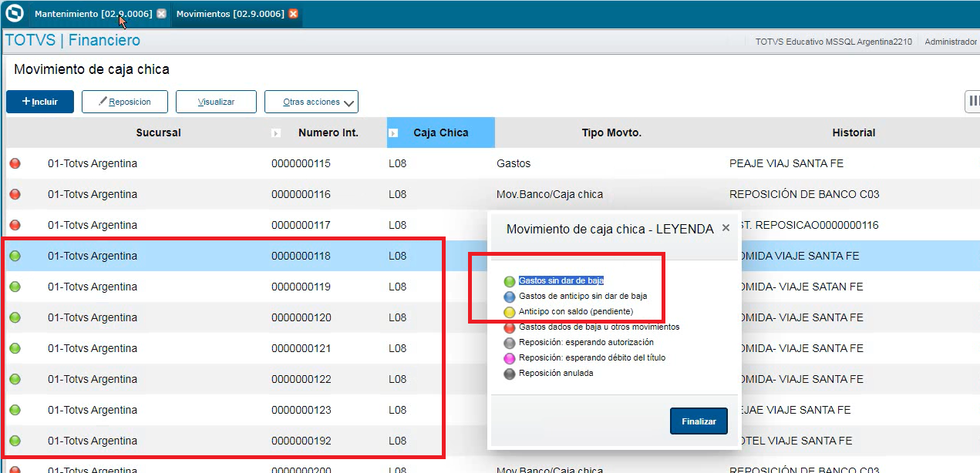Click green status icon of row 0000000120

[15, 317]
